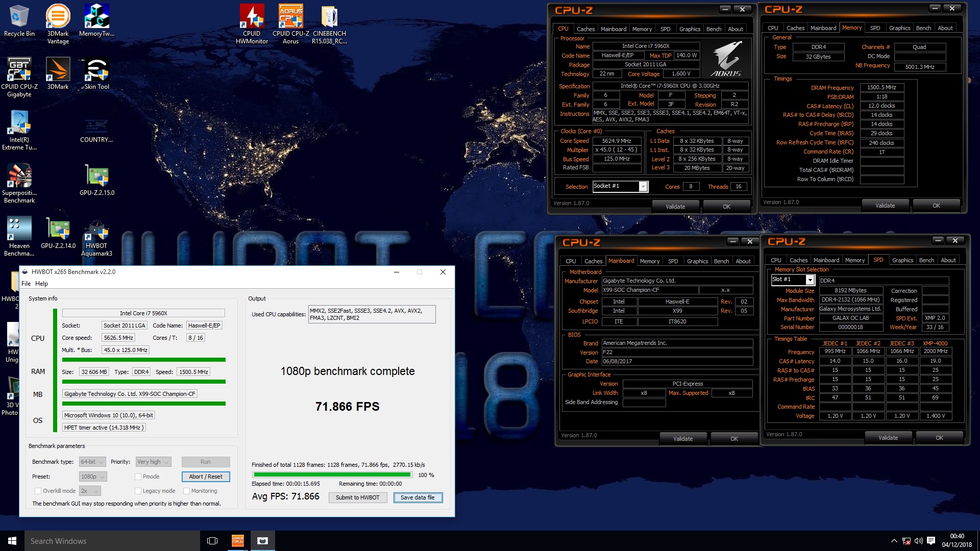Switch to Graphics tab in bottom-right CPU-Z

902,260
